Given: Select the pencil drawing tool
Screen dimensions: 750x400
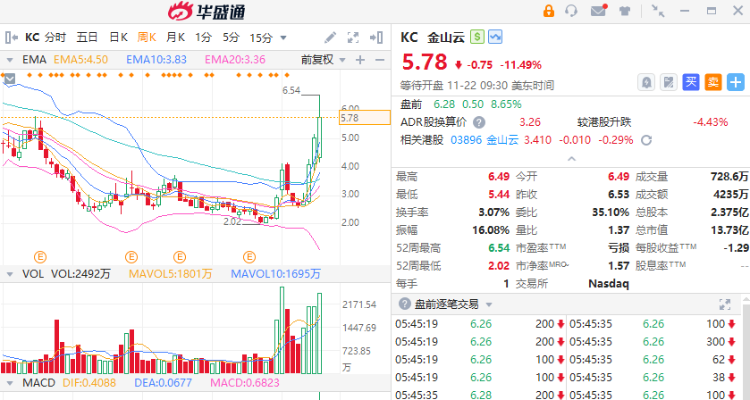Looking at the screenshot, I should click(330, 37).
